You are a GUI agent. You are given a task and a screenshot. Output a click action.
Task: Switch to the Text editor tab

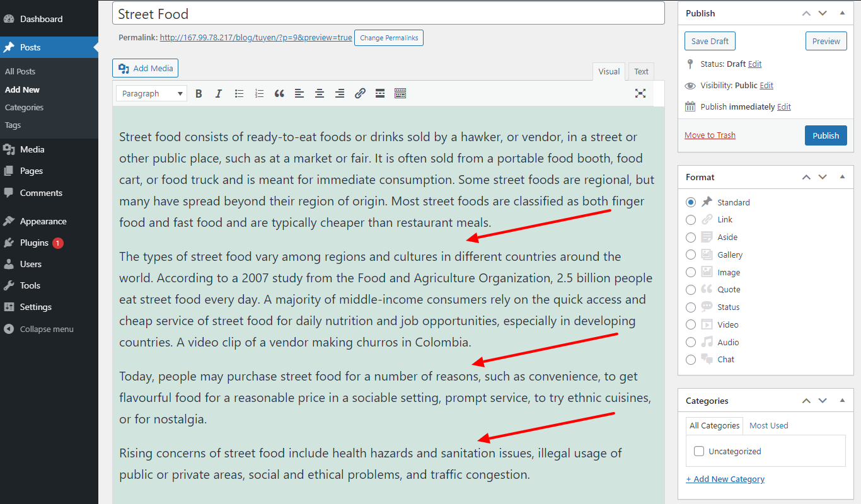(640, 71)
